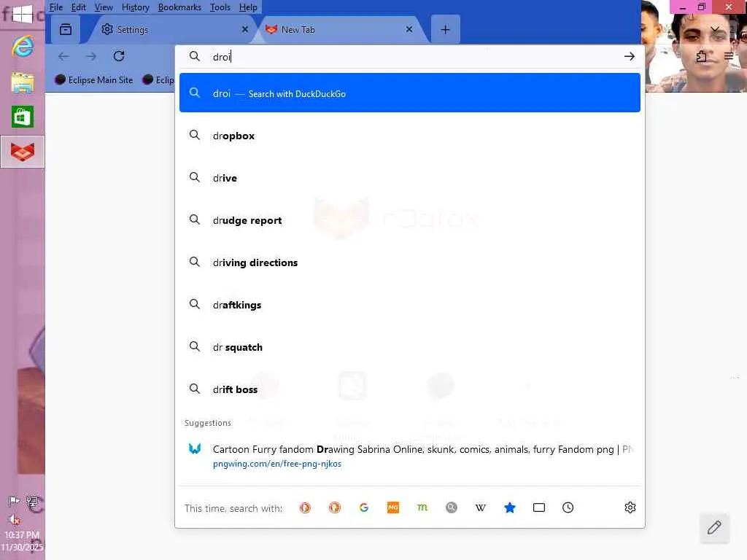Search with the gray magnifier engine icon
Screen dimensions: 747x560
tap(452, 507)
